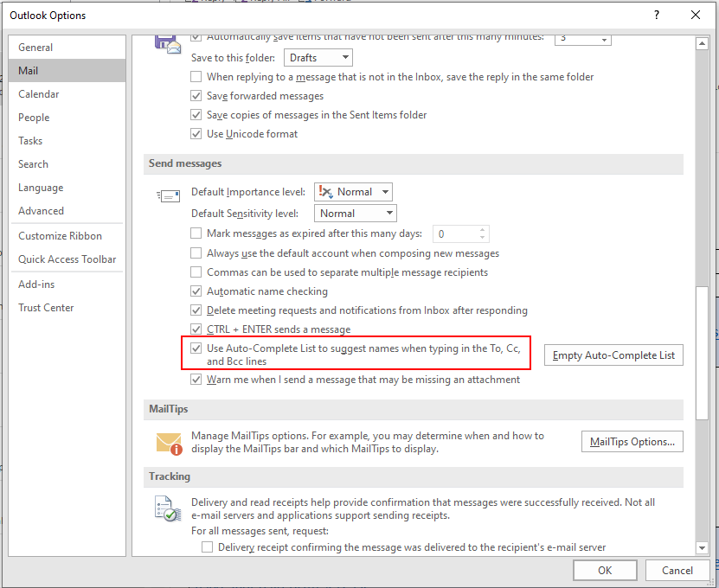Screen dimensions: 719x588
Task: Click the scrollbar down arrow
Action: [x=702, y=547]
